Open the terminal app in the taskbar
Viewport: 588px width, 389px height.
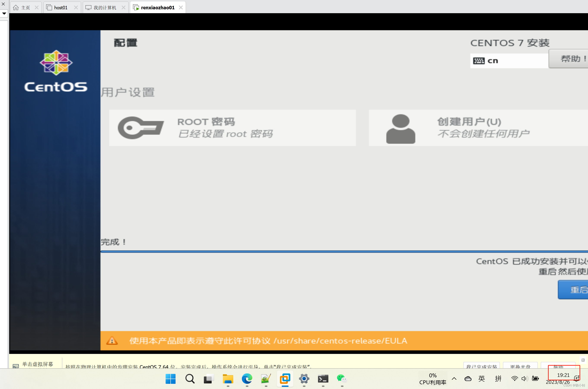(x=323, y=379)
